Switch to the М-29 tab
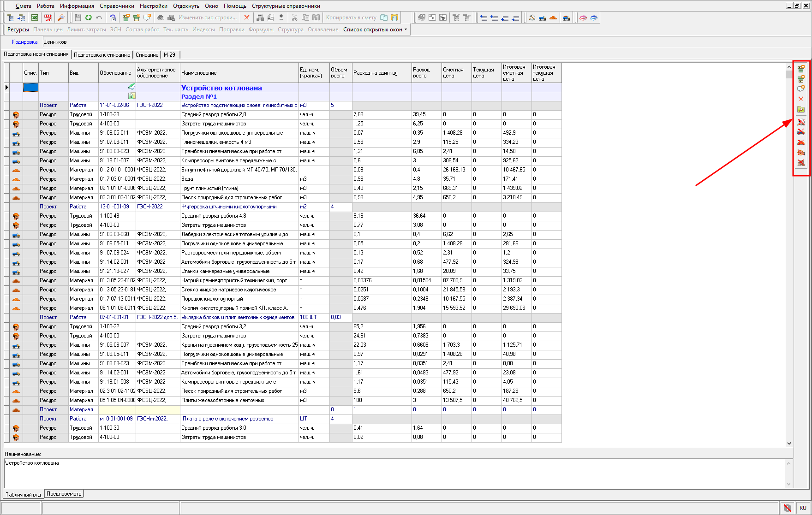Viewport: 812px width, 515px height. [169, 55]
